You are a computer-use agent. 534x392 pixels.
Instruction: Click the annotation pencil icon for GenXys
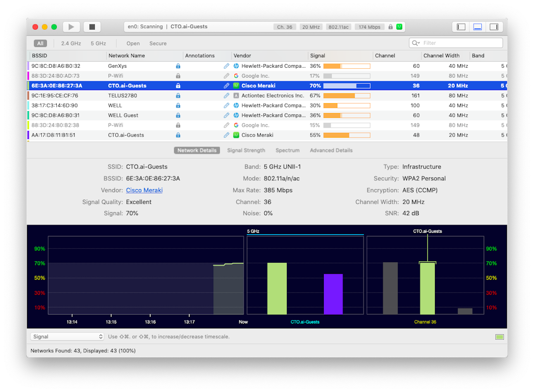point(226,66)
